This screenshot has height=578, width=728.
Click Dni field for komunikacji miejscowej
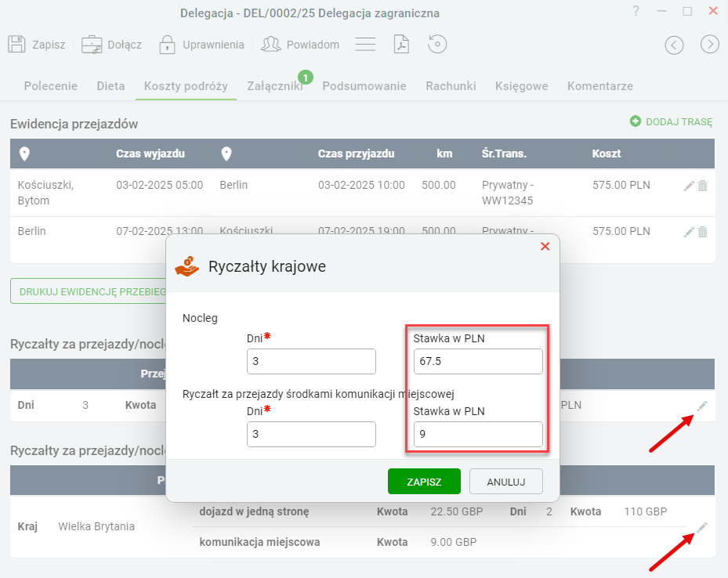click(311, 434)
